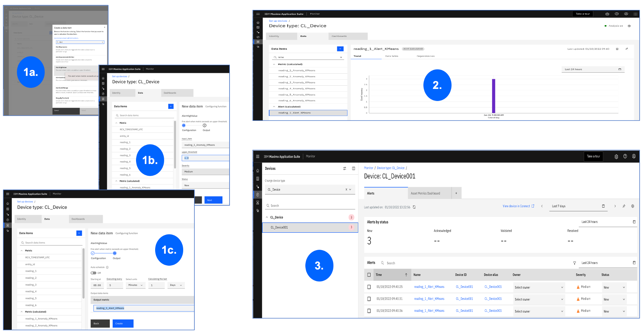This screenshot has height=333, width=644.
Task: Open Status New dropdown for 09:40:31 alert
Action: click(x=614, y=299)
